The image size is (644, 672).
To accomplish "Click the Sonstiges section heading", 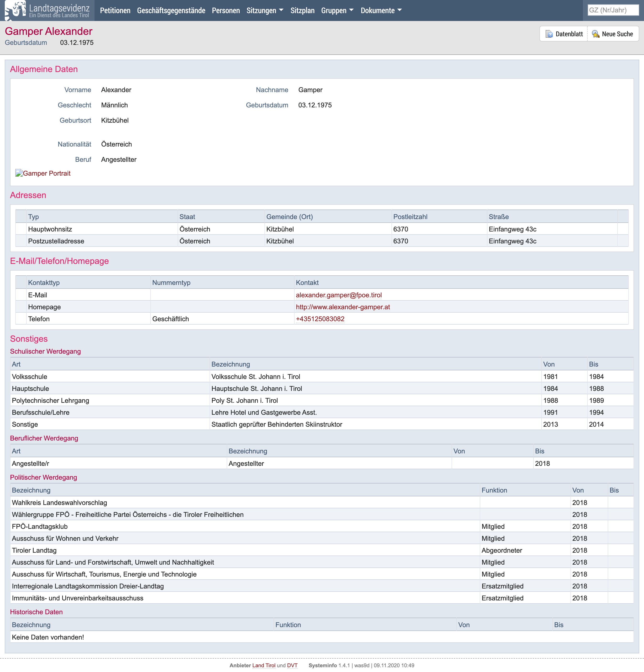I will (x=29, y=339).
